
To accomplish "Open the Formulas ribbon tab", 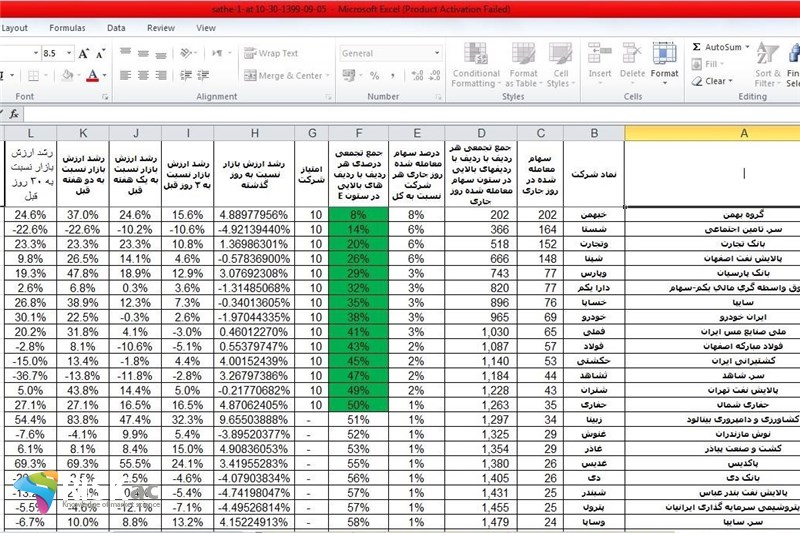I will click(67, 28).
